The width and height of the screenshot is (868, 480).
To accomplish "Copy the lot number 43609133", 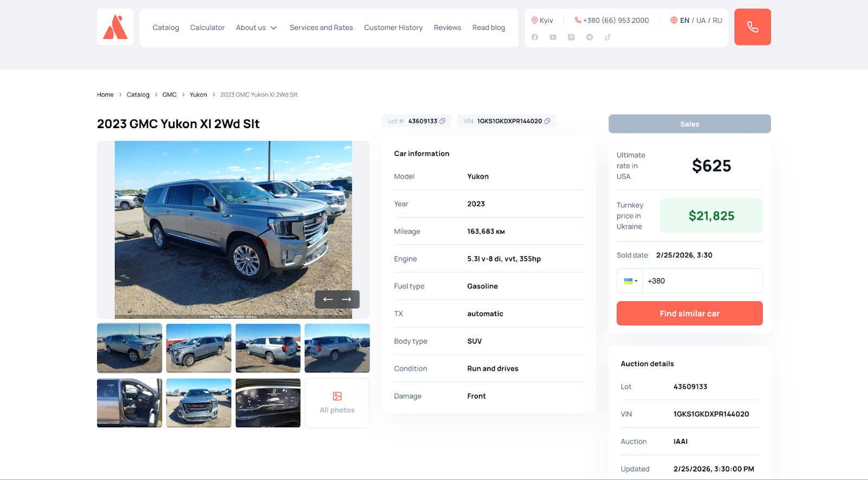I will (443, 121).
